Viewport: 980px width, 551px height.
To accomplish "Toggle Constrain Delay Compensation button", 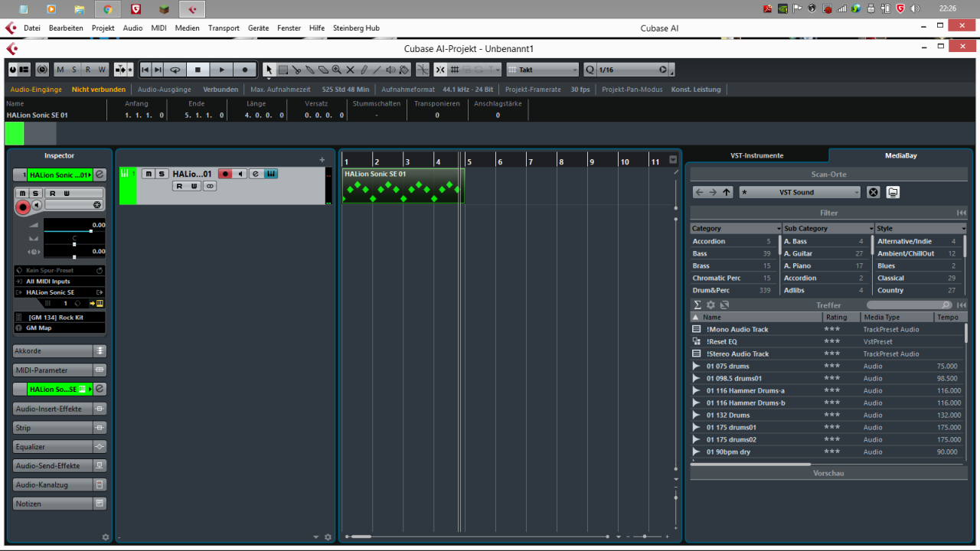I will point(42,70).
